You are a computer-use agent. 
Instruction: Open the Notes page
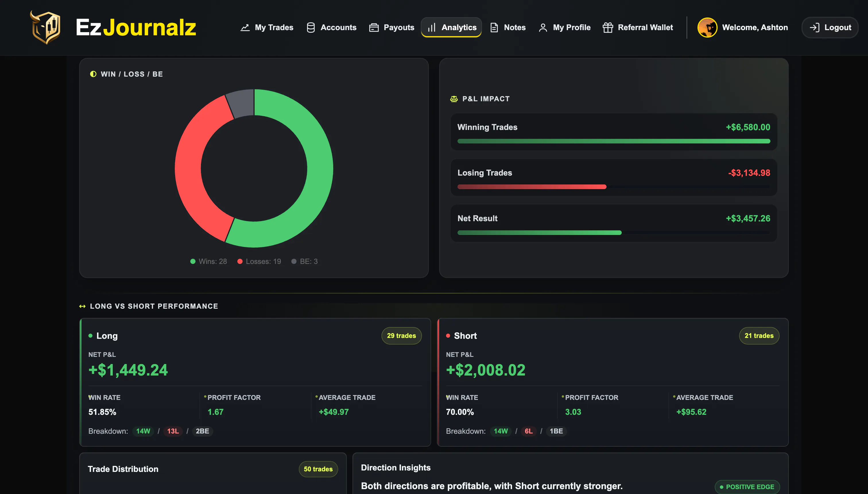pos(508,28)
